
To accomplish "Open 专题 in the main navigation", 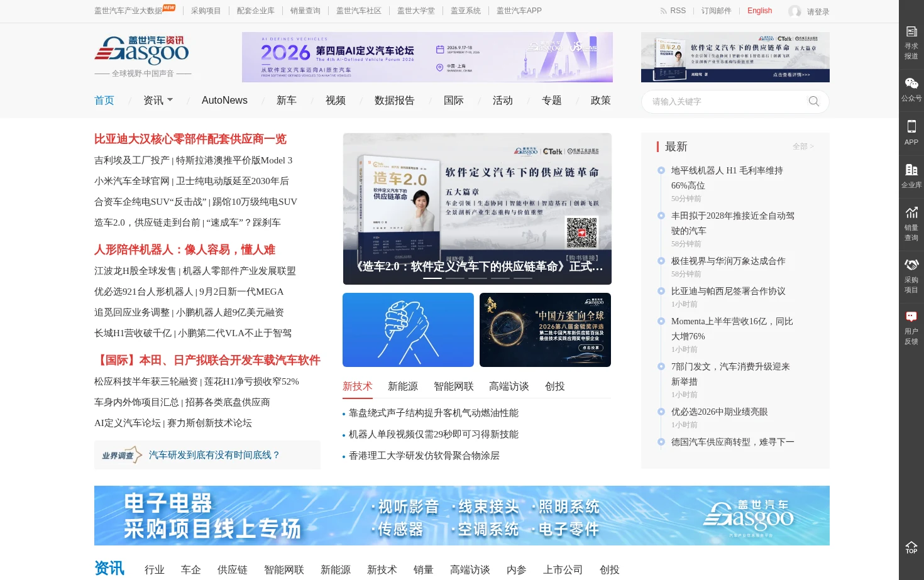I will [x=552, y=101].
